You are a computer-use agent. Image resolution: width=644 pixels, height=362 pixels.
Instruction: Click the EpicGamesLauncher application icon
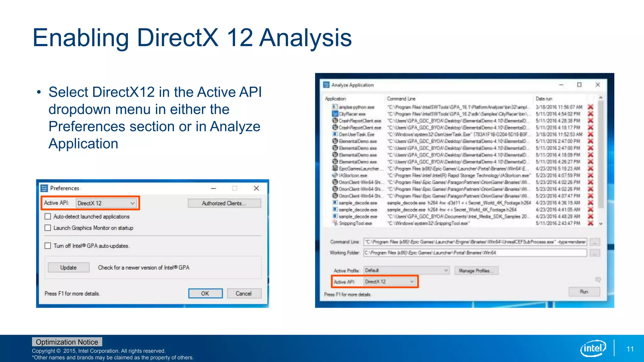pos(335,169)
